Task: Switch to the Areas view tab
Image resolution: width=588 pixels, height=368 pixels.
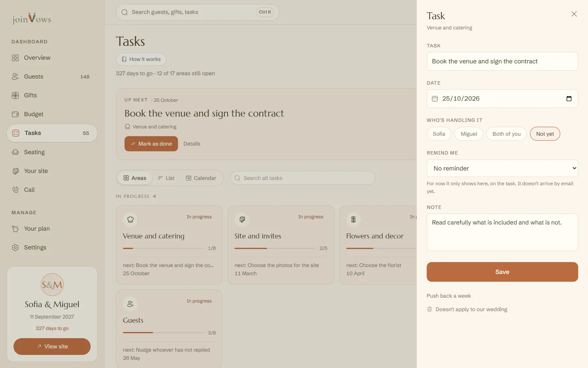Action: coord(135,178)
